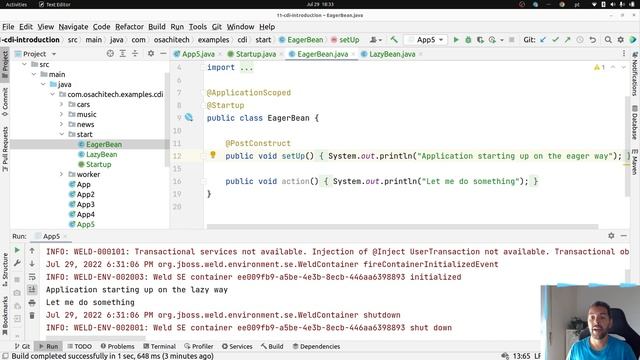Select App3 class in project tree
Image resolution: width=640 pixels, height=360 pixels.
pos(86,204)
